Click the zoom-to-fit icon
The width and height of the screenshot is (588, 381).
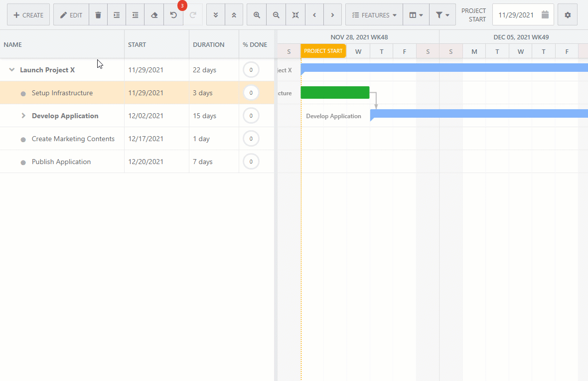pyautogui.click(x=295, y=15)
